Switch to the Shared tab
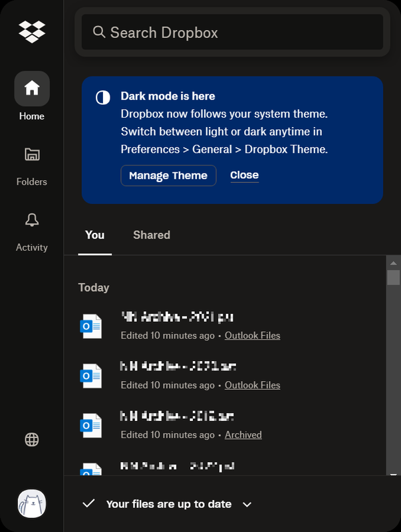 click(x=152, y=235)
